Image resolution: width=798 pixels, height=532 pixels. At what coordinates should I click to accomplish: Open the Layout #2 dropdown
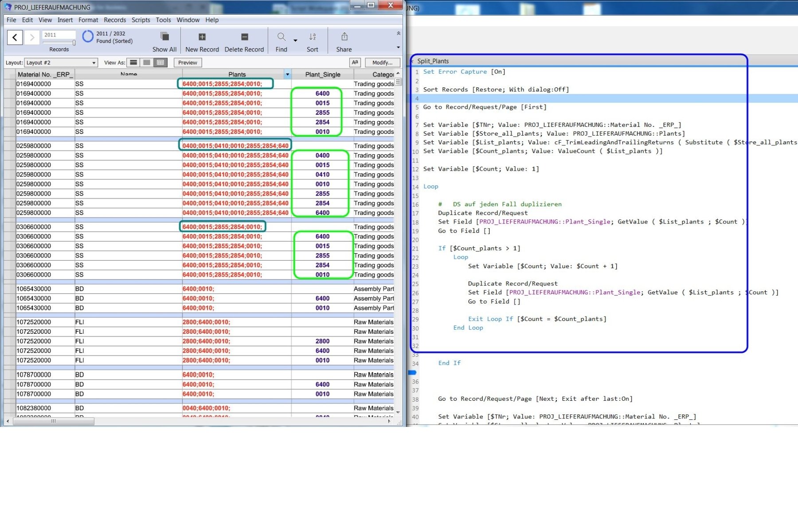pos(61,63)
